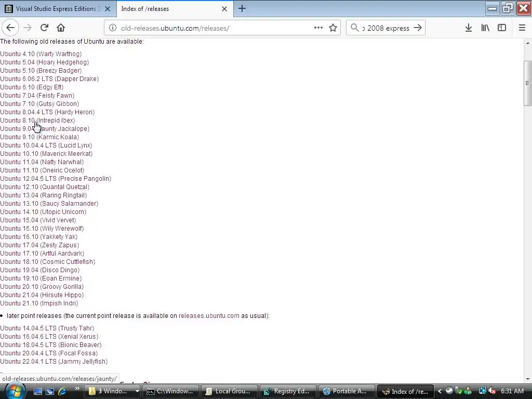Open Ubuntu 4.10 Warty Warthog link
Viewport: 532px width, 399px height.
[41, 54]
